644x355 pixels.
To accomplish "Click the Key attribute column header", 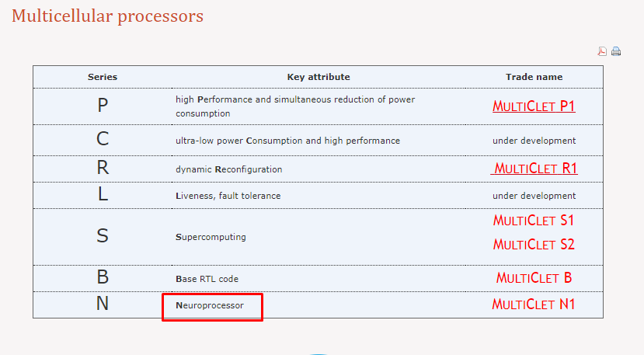I will 319,77.
